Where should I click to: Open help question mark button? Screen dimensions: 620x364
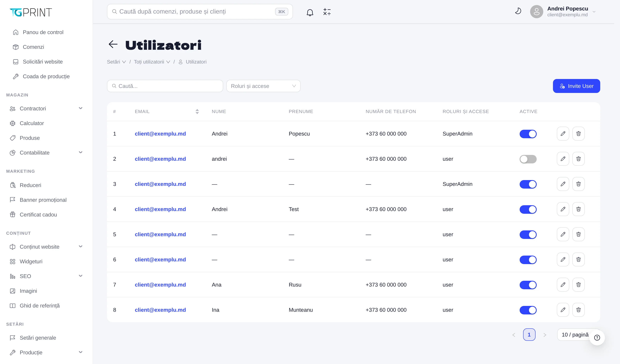click(x=597, y=338)
